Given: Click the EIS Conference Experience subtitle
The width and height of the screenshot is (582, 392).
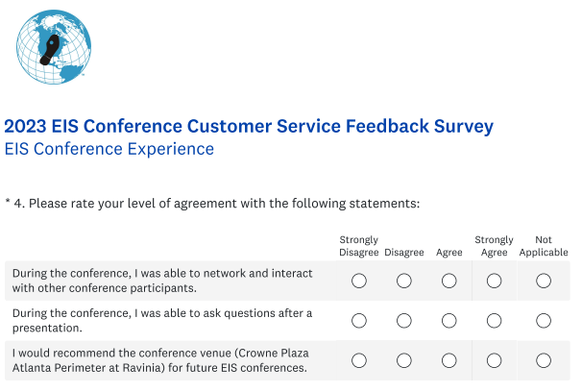Looking at the screenshot, I should pyautogui.click(x=109, y=150).
